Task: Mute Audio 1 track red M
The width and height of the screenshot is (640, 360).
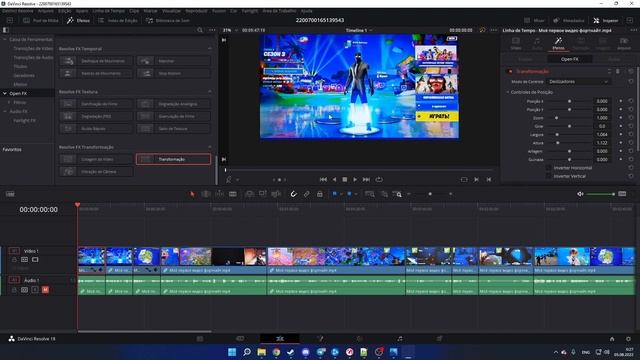Action: [x=45, y=290]
